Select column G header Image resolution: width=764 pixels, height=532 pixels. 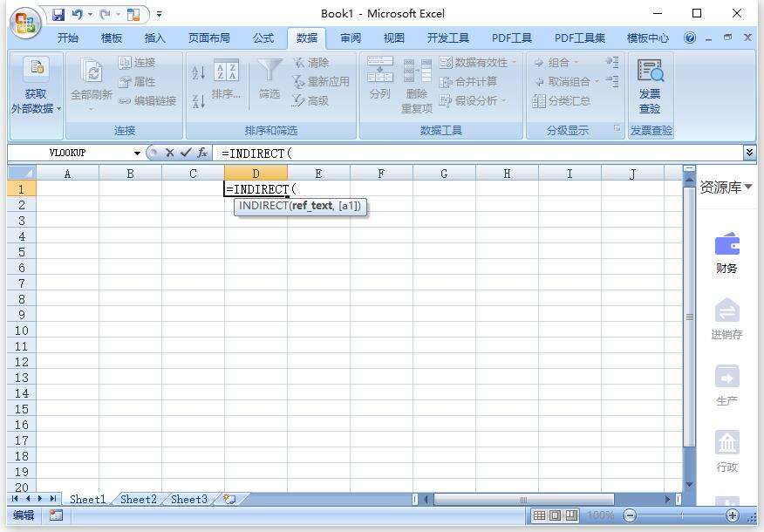click(444, 174)
